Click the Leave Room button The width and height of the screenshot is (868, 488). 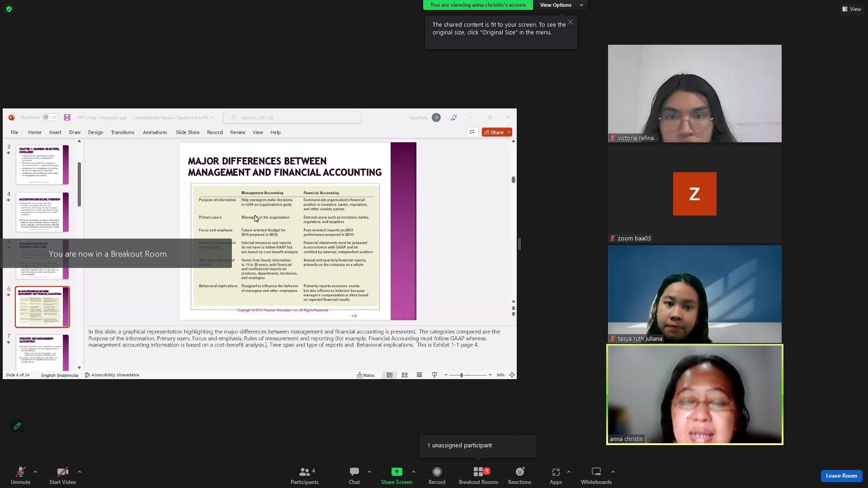pos(841,475)
